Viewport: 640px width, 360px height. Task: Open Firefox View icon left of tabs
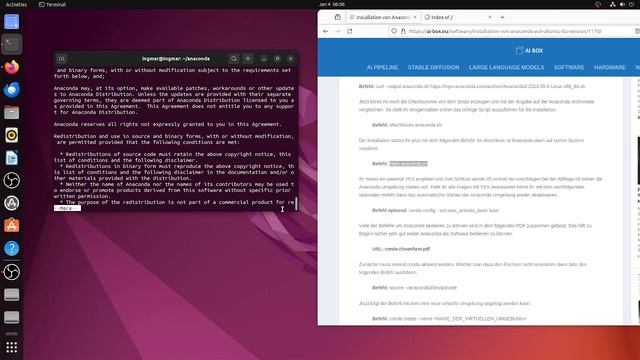338,17
